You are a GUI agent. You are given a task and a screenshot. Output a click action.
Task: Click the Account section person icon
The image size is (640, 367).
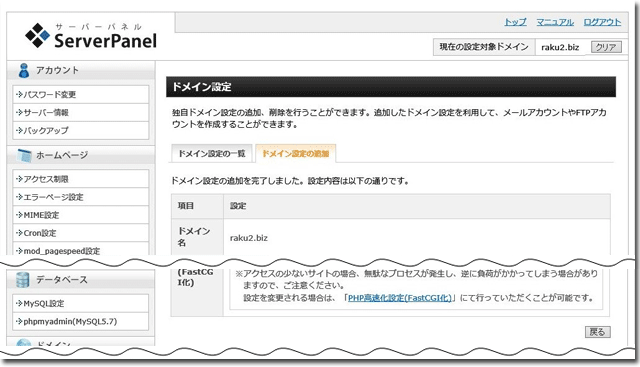point(24,71)
